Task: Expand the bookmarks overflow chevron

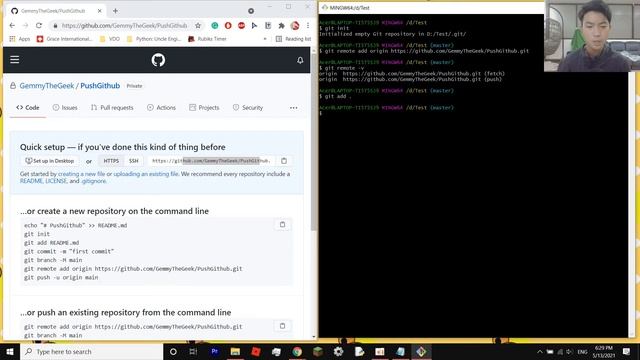Action: (x=265, y=39)
